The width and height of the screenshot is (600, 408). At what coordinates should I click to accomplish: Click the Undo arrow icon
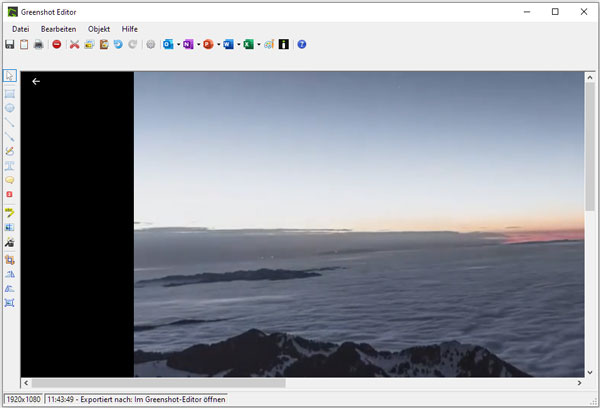click(117, 45)
